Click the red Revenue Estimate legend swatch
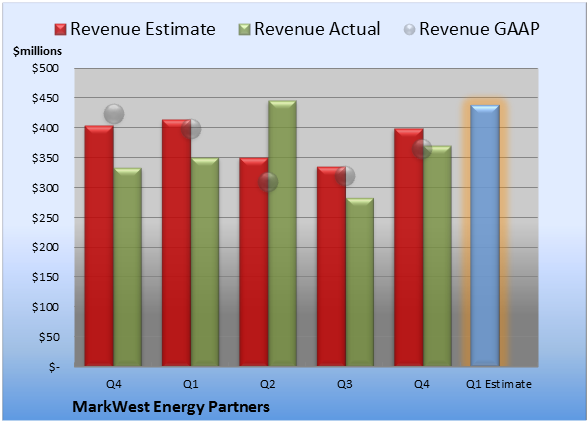The image size is (588, 422). [60, 30]
